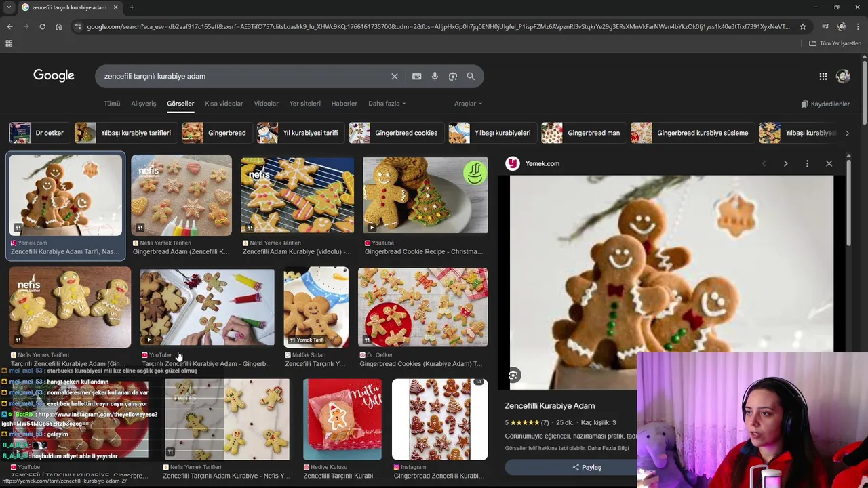Bookmark this page with the star icon
Image resolution: width=868 pixels, height=488 pixels.
(x=803, y=26)
